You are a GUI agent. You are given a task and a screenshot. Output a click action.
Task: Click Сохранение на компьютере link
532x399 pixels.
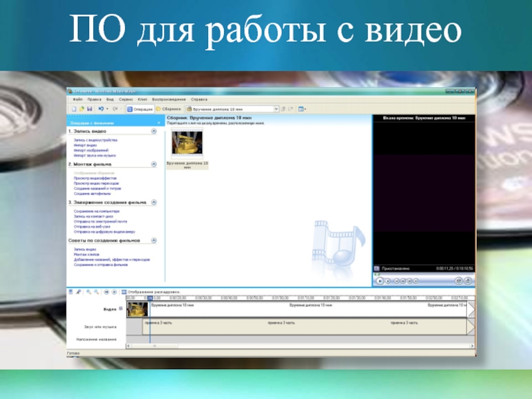click(96, 211)
